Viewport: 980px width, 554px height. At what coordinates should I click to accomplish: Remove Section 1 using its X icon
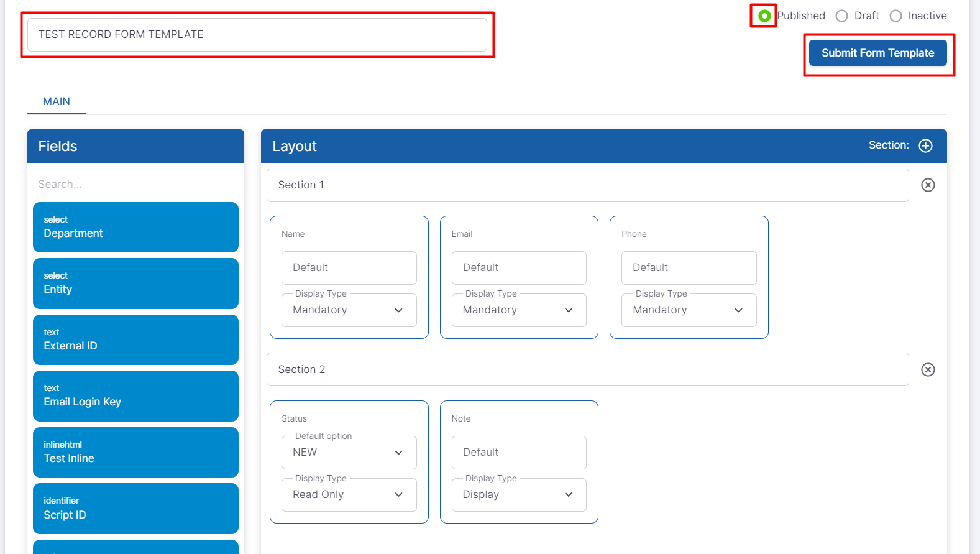click(x=927, y=185)
